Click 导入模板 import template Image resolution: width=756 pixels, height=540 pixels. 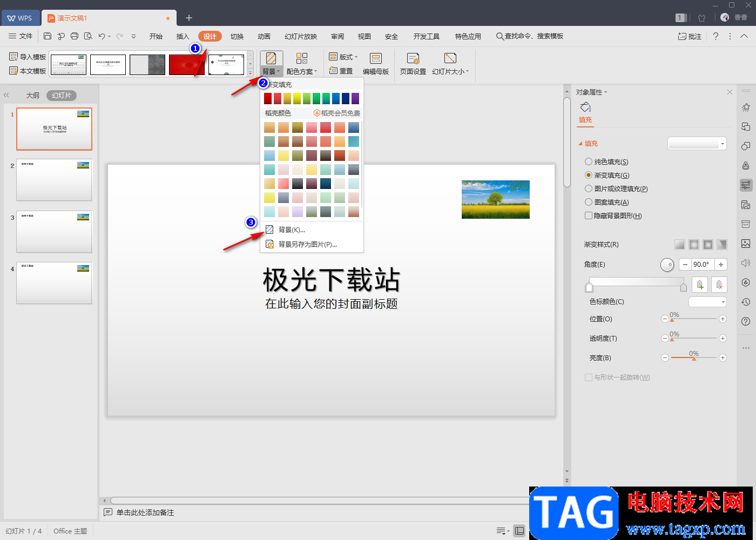click(28, 57)
